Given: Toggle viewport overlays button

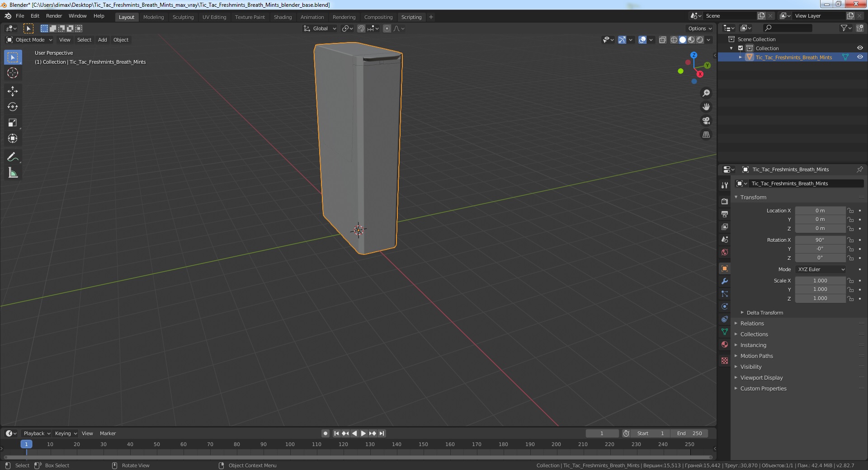Looking at the screenshot, I should click(x=642, y=40).
